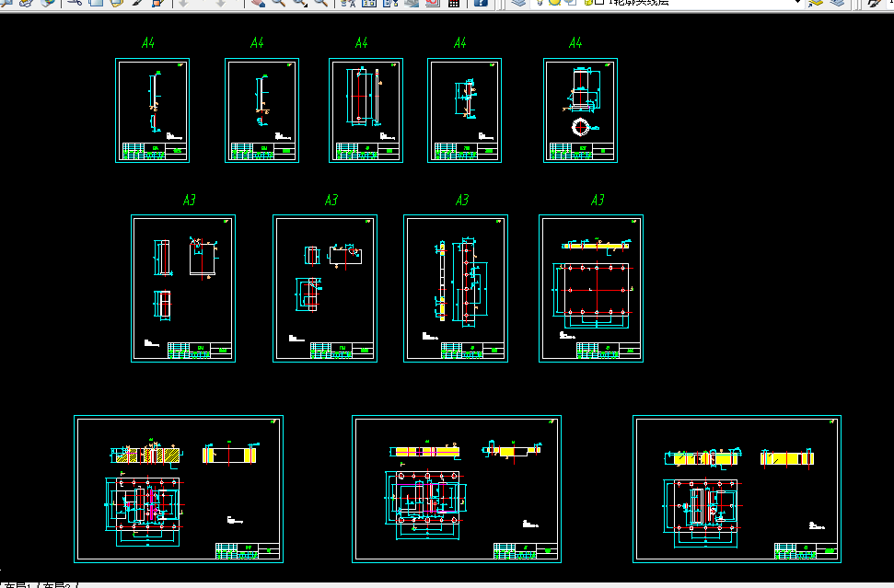Open the Tool Palettes window icon
This screenshot has height=588, width=894.
tap(390, 2)
